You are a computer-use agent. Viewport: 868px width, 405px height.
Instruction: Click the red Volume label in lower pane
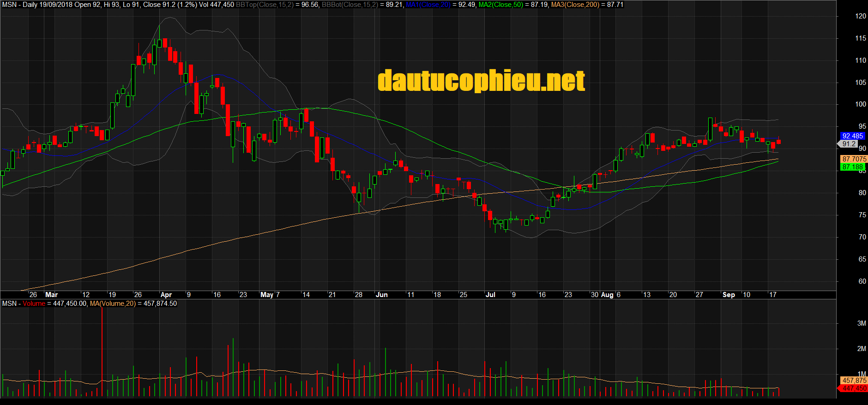point(34,304)
